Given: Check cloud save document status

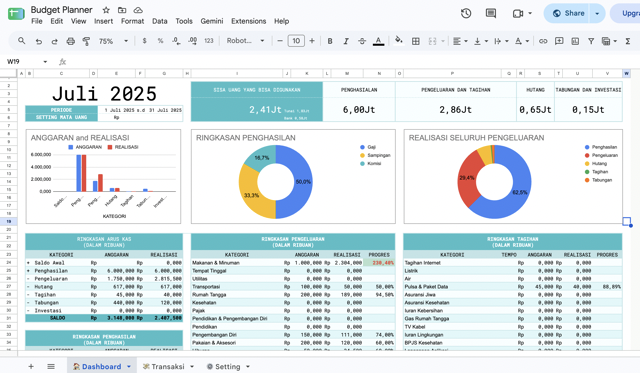Looking at the screenshot, I should 138,10.
